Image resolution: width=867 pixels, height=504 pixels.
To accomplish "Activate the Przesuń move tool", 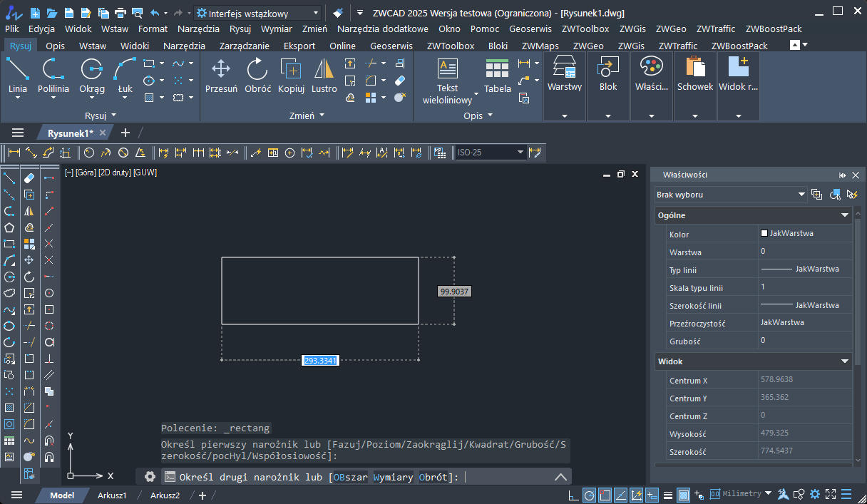I will [221, 76].
